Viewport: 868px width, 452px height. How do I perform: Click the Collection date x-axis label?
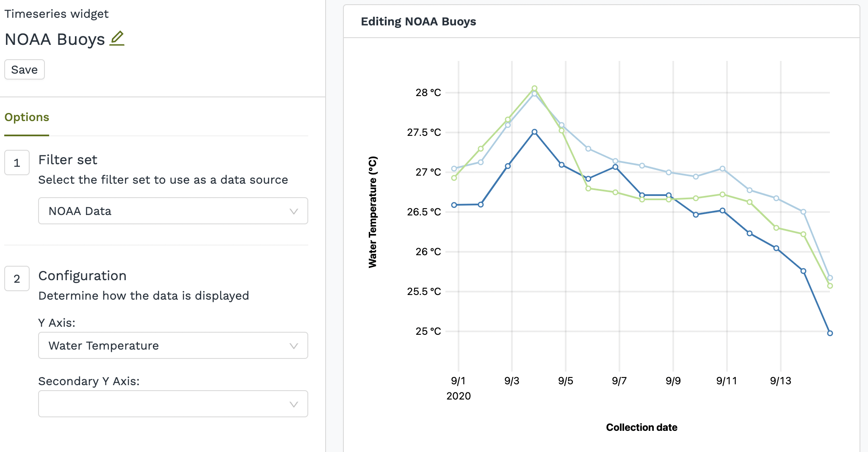click(x=641, y=427)
